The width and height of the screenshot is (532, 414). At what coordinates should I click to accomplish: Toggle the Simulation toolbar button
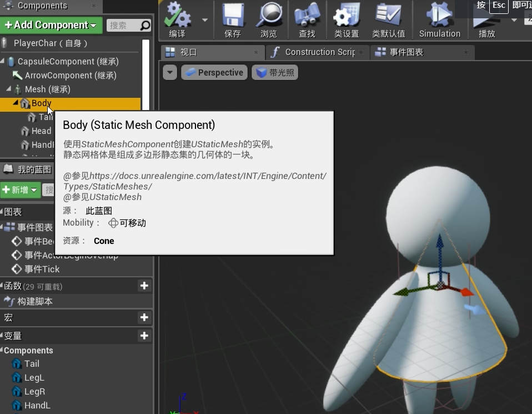coord(439,17)
